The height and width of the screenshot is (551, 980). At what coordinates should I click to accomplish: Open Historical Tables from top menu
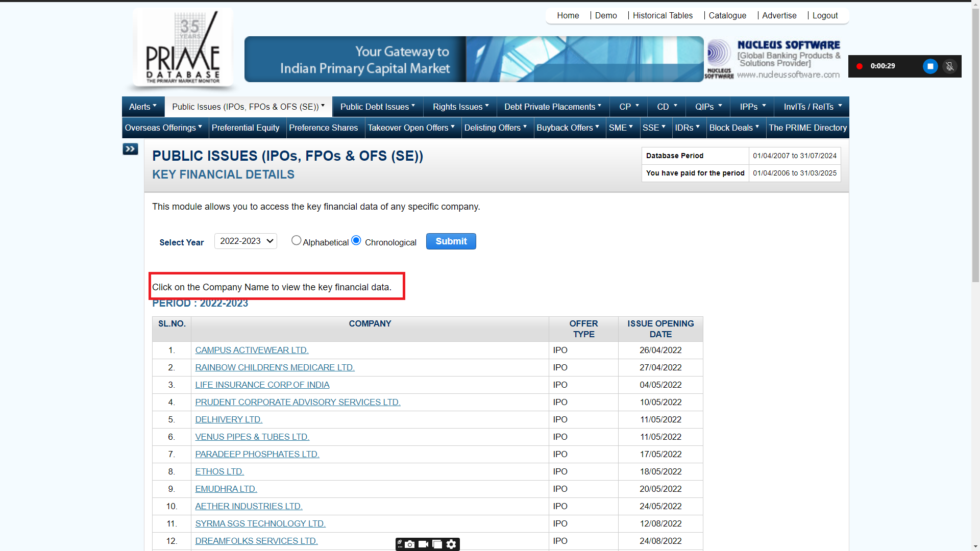663,15
